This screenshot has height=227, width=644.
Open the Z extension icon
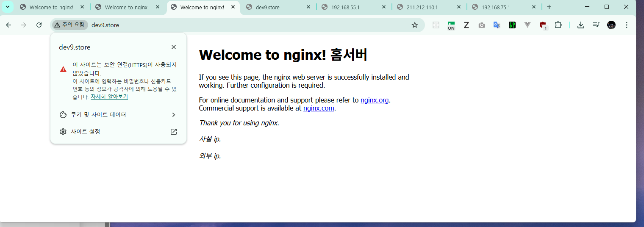pyautogui.click(x=466, y=25)
